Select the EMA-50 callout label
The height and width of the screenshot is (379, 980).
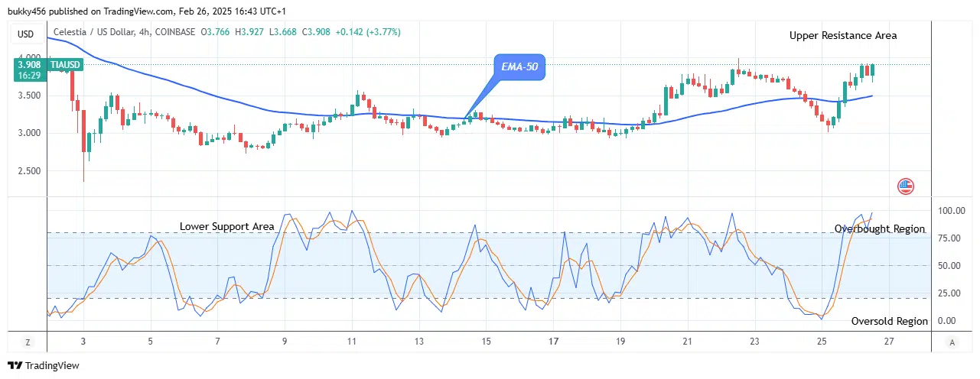point(521,67)
